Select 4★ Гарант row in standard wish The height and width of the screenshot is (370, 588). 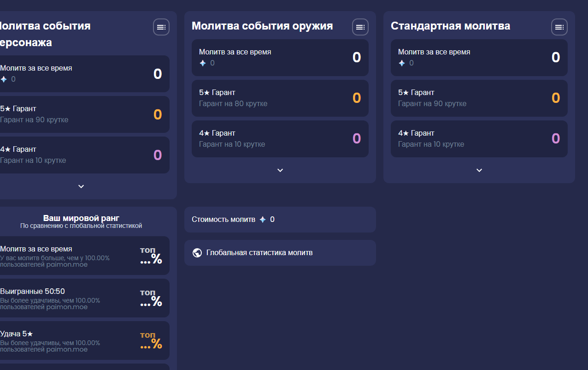tap(479, 139)
